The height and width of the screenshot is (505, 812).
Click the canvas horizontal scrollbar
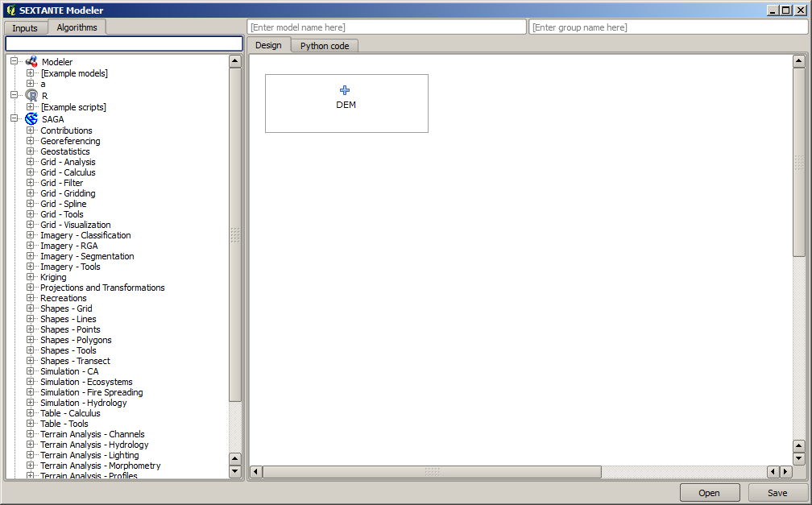tap(432, 472)
